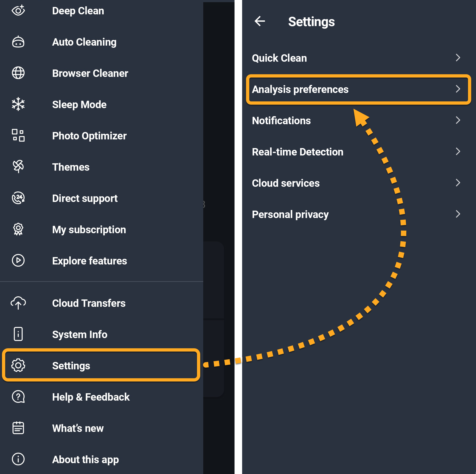
Task: Open Analysis preferences
Action: (300, 89)
